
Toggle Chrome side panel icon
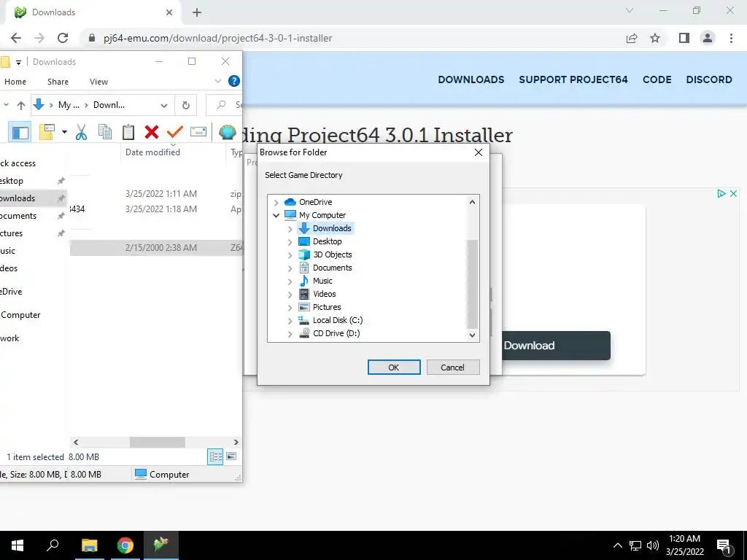pyautogui.click(x=684, y=38)
